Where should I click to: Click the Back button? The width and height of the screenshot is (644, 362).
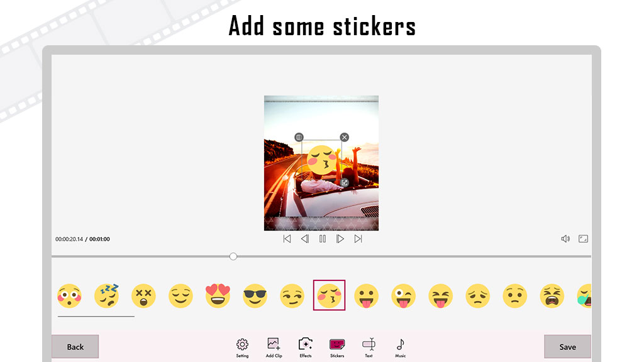(75, 347)
